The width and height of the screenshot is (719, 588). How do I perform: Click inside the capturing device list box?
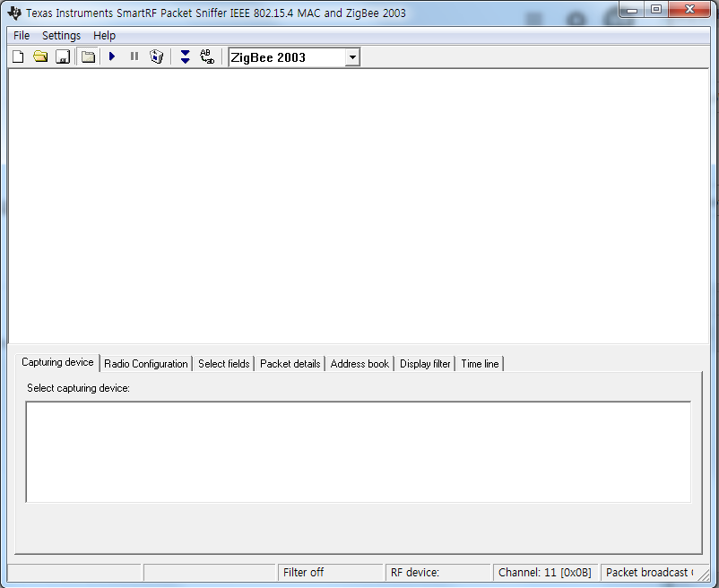[x=358, y=452]
